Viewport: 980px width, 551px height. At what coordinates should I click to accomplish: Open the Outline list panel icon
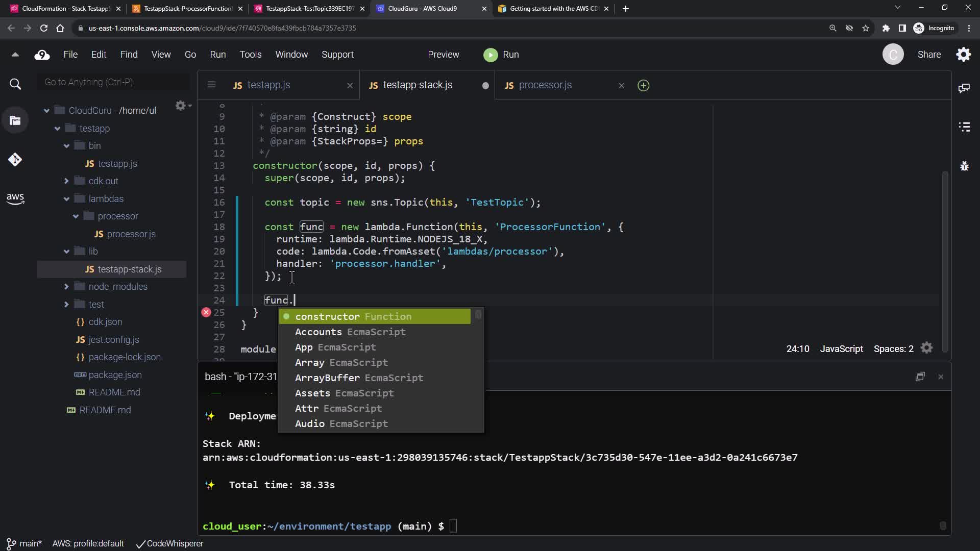pos(964,127)
